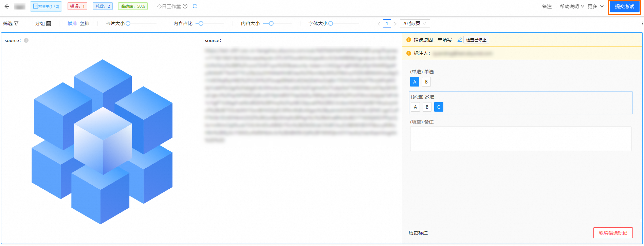
Task: Click the 取消错误标记 button
Action: [613, 233]
